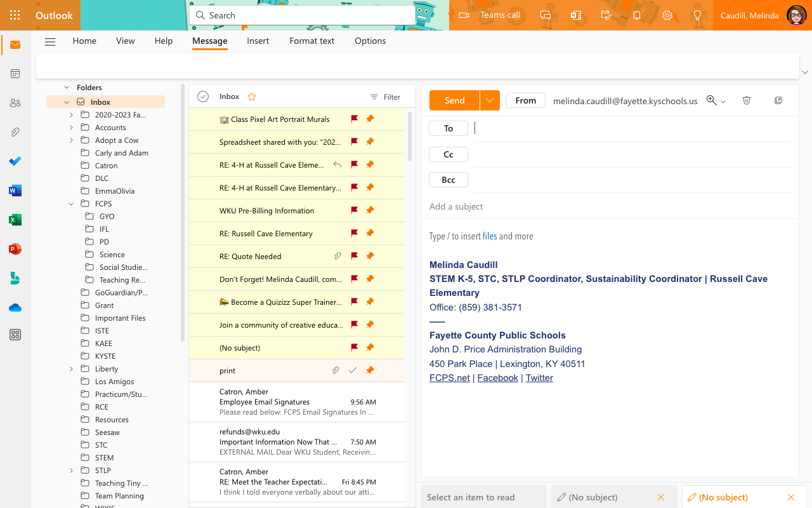Image resolution: width=812 pixels, height=508 pixels.
Task: Open OneDrive cloud icon in app rail
Action: pos(15,308)
